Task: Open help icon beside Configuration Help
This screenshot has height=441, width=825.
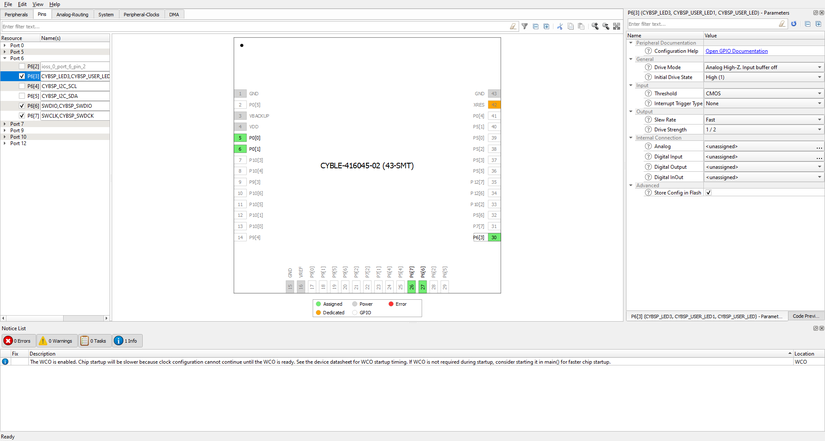Action: pos(648,51)
